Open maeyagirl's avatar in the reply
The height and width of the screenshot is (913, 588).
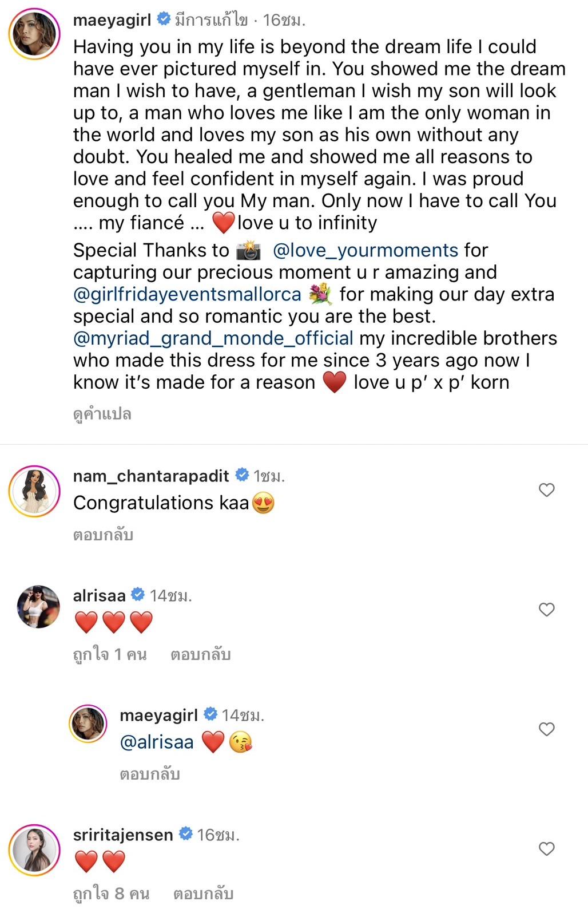point(88,724)
